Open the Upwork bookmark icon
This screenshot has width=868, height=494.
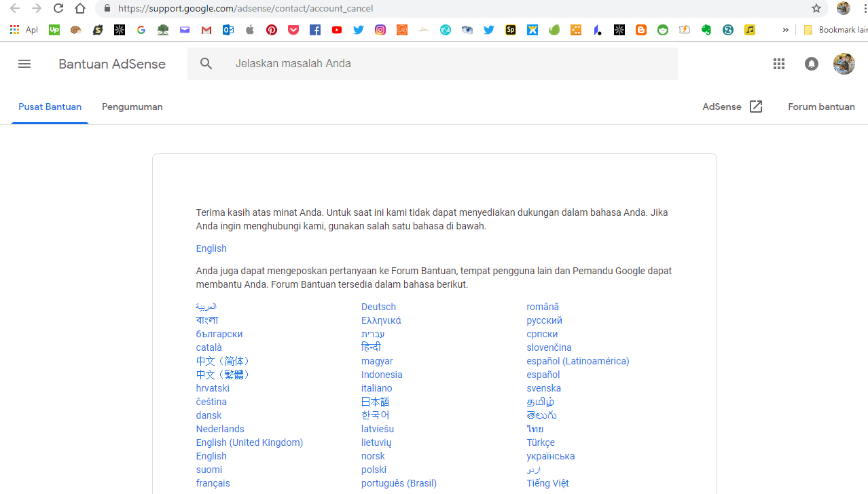click(54, 30)
